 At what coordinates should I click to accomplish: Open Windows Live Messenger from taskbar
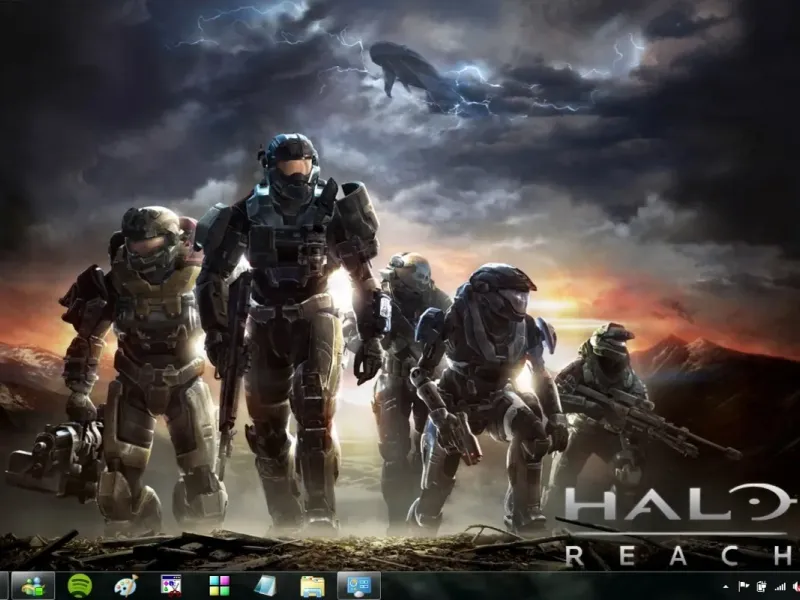(x=33, y=586)
